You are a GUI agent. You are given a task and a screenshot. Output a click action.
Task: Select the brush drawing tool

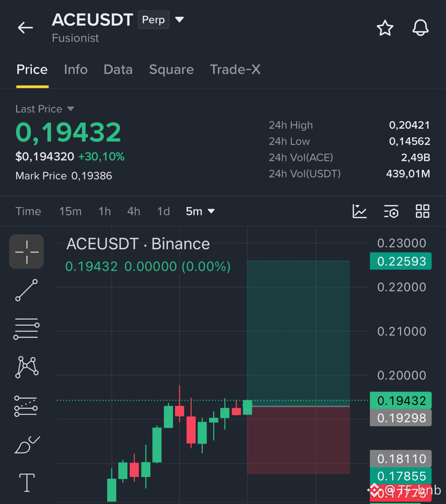27,445
